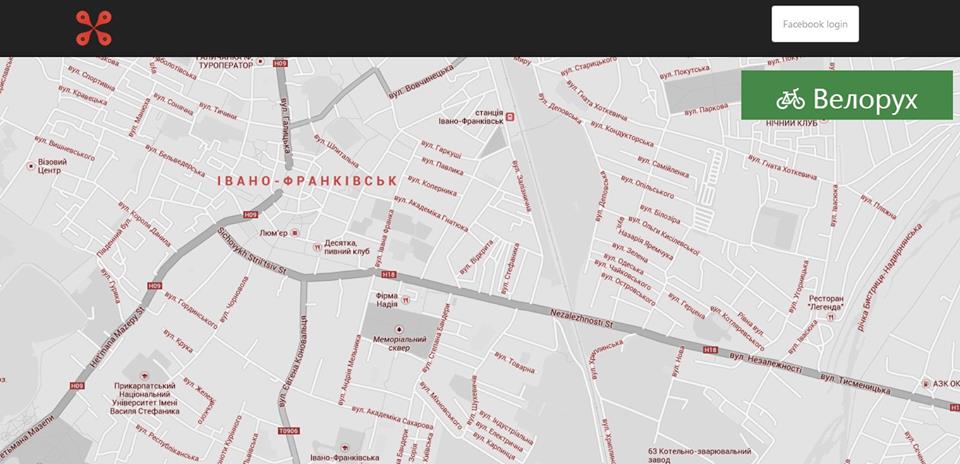960x464 pixels.
Task: Select the Десятка пивний клуб restaurant icon
Action: [317, 247]
